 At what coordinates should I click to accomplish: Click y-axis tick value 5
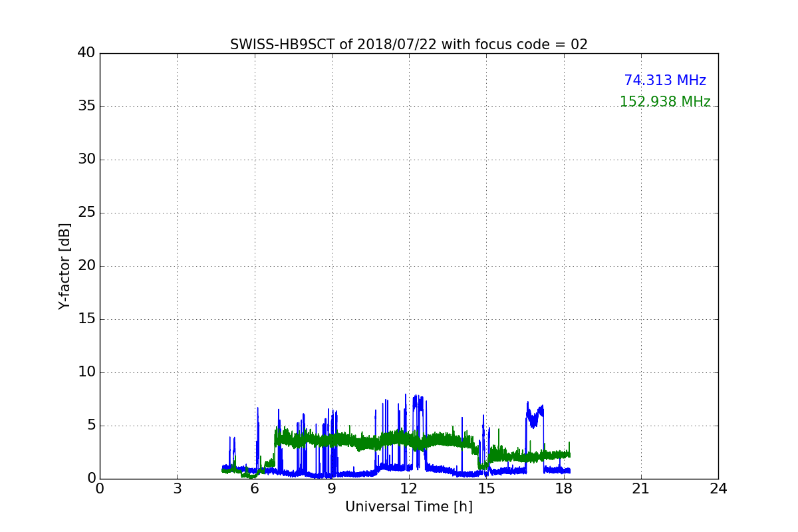pyautogui.click(x=91, y=426)
